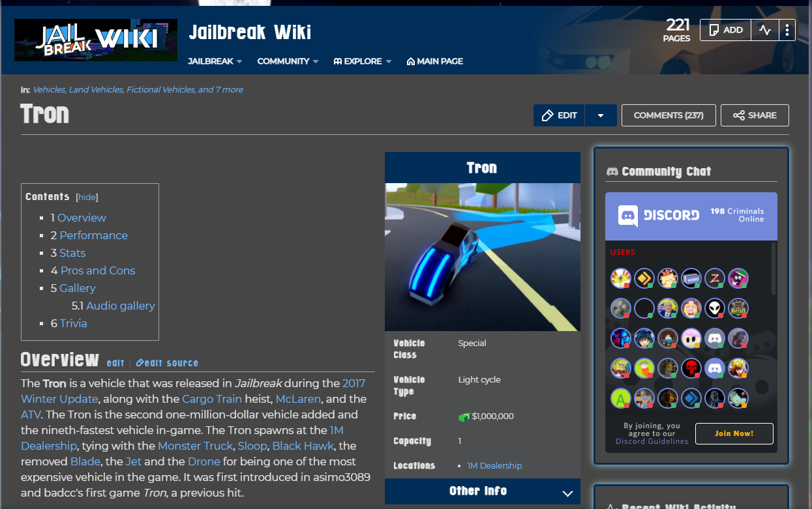The height and width of the screenshot is (509, 812).
Task: Jump to 3 Stats in contents
Action: [68, 253]
